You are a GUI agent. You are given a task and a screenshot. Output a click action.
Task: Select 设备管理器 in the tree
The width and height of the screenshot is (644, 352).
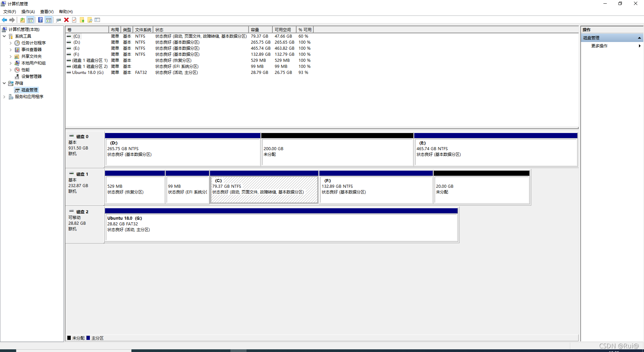(x=32, y=77)
